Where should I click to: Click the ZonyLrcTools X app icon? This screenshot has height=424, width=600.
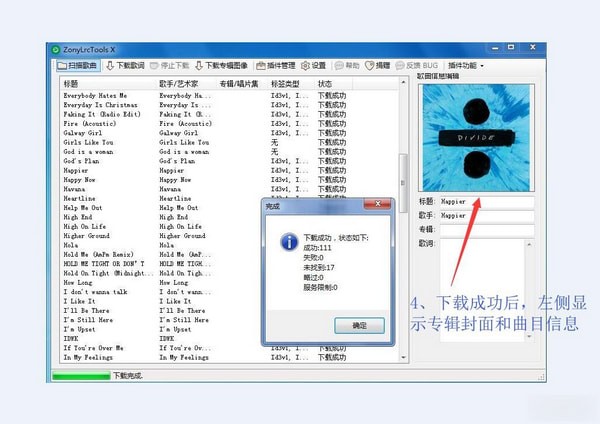click(x=55, y=50)
